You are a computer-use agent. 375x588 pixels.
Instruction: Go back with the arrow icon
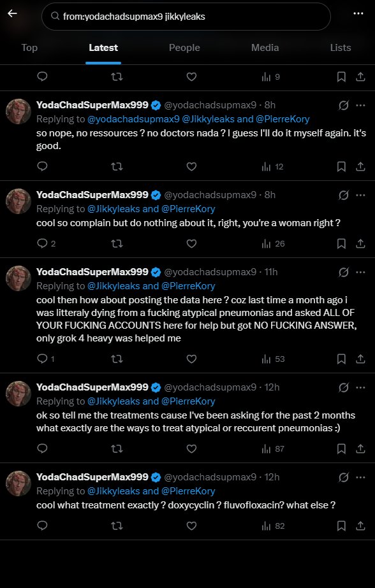[x=12, y=13]
